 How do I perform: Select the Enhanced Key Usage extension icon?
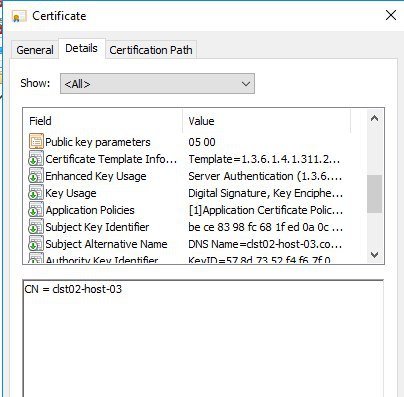pos(36,176)
